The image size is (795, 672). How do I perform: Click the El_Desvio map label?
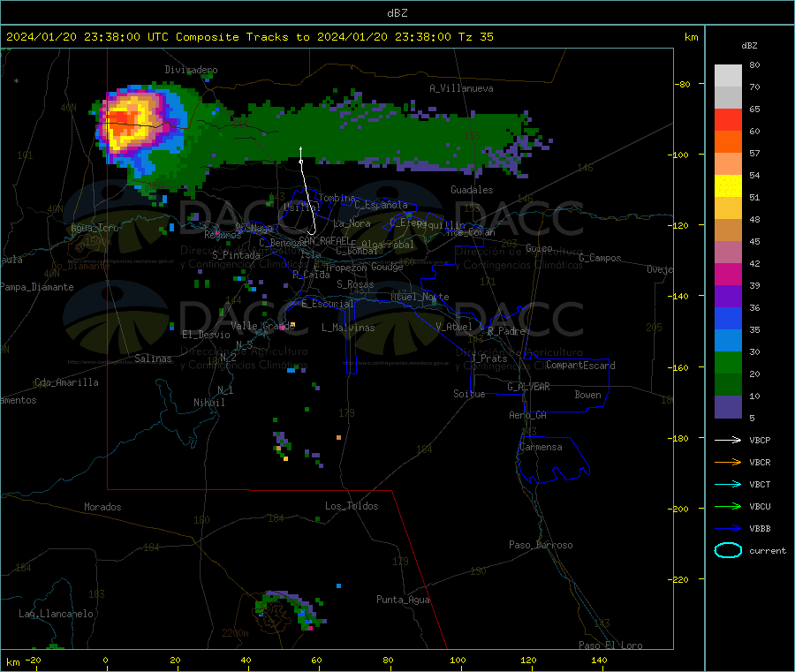click(x=206, y=335)
